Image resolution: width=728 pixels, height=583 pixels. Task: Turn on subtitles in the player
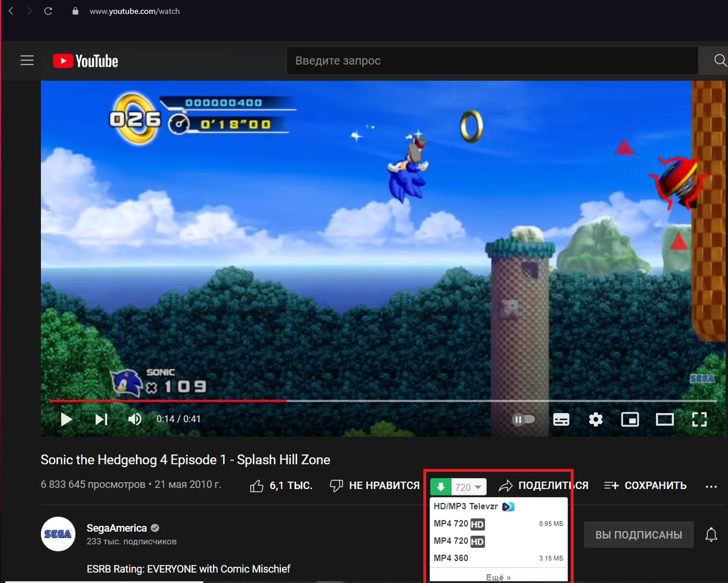tap(561, 419)
